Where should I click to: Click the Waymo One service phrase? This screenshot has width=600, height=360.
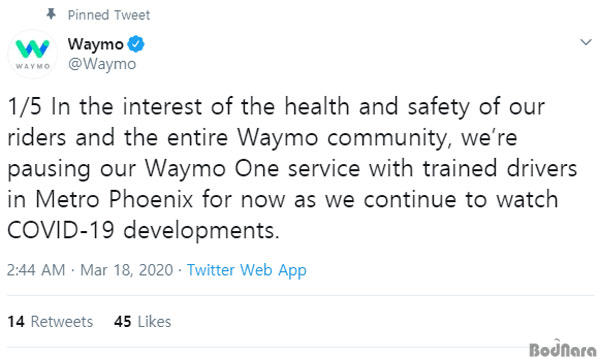click(x=253, y=168)
